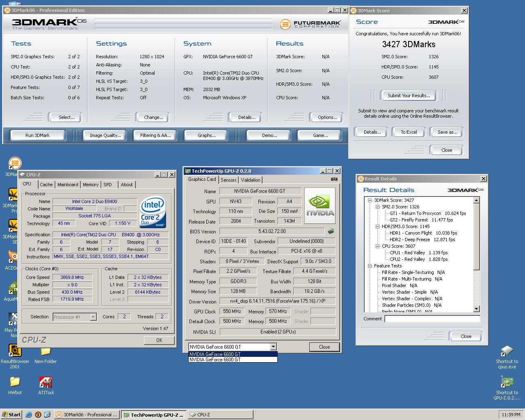
Task: Open Image Quality... in 3DMark06
Action: click(x=105, y=135)
